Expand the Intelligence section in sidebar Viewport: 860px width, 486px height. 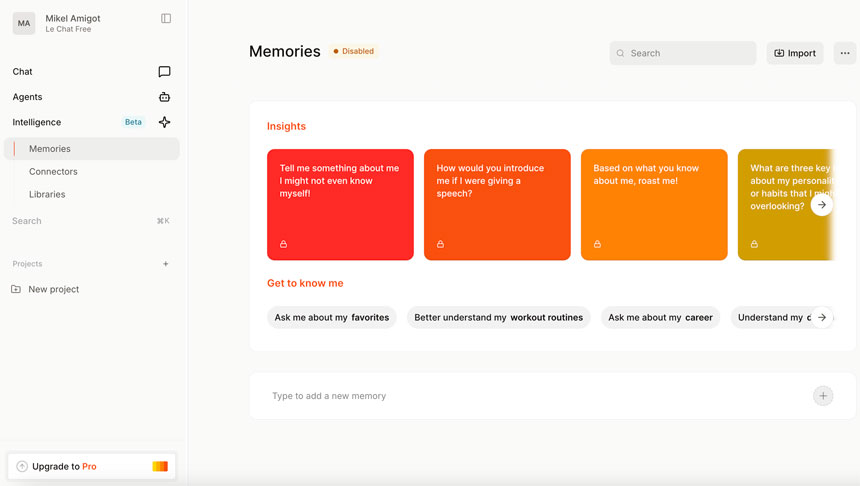[x=37, y=122]
